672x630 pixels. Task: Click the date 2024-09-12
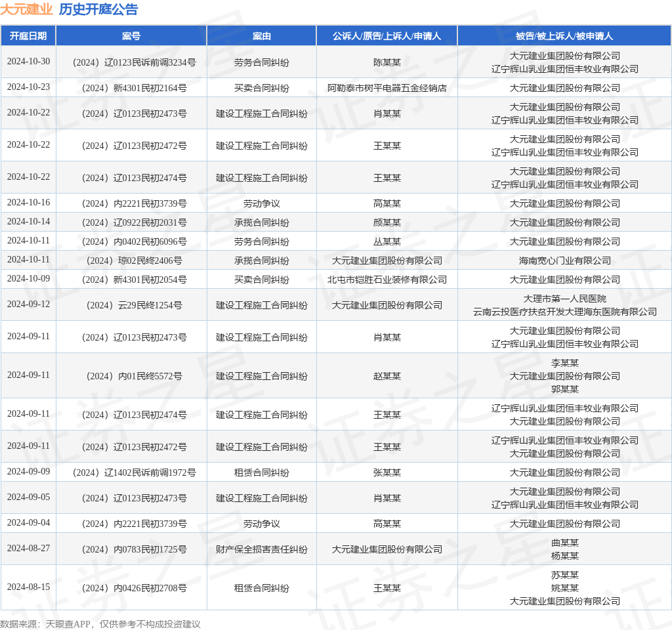coord(28,304)
